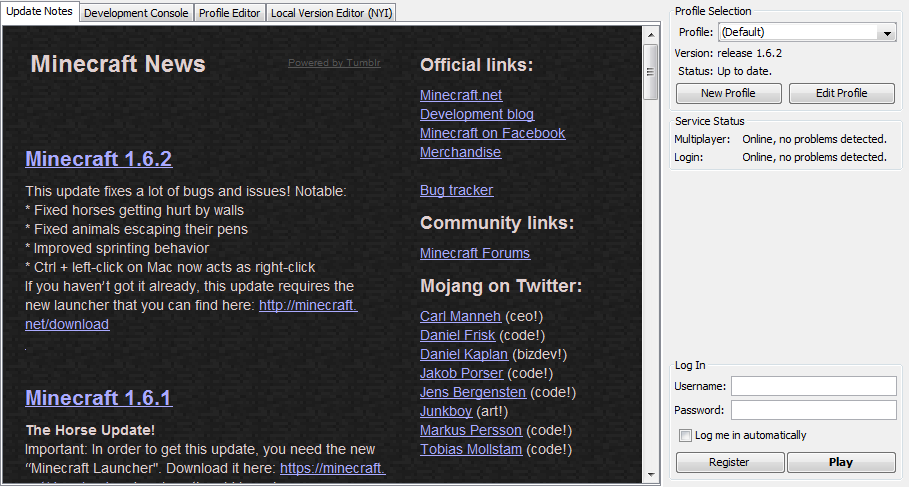Click the 'Status: Up to date.' text
Viewport: 909px width, 487px height.
pos(725,71)
